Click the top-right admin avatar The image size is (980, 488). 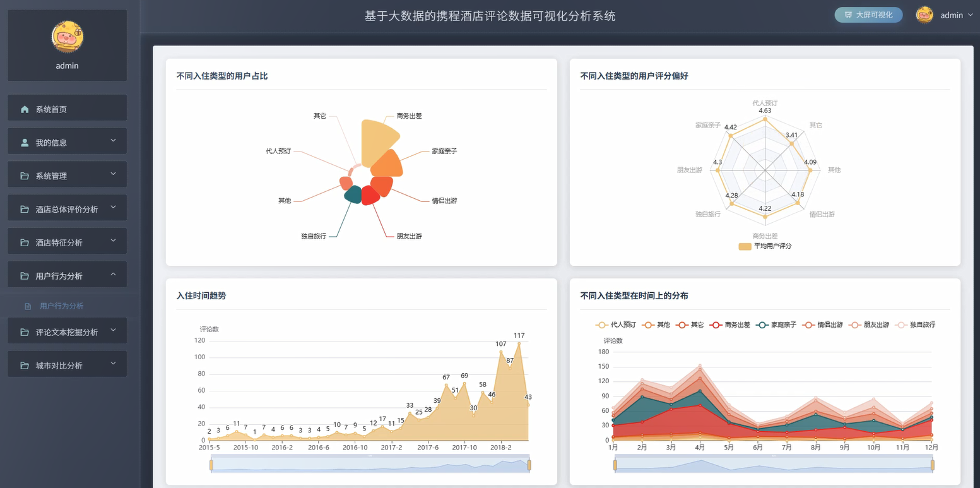924,15
